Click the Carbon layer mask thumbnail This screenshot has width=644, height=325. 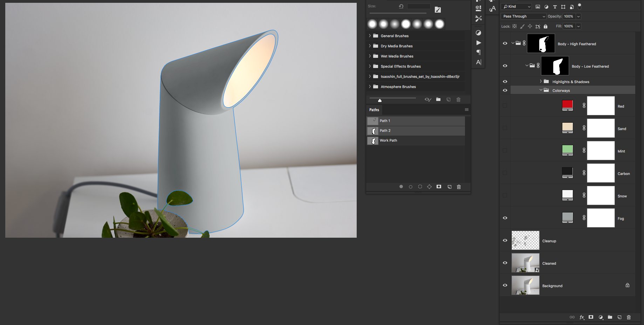pos(601,173)
